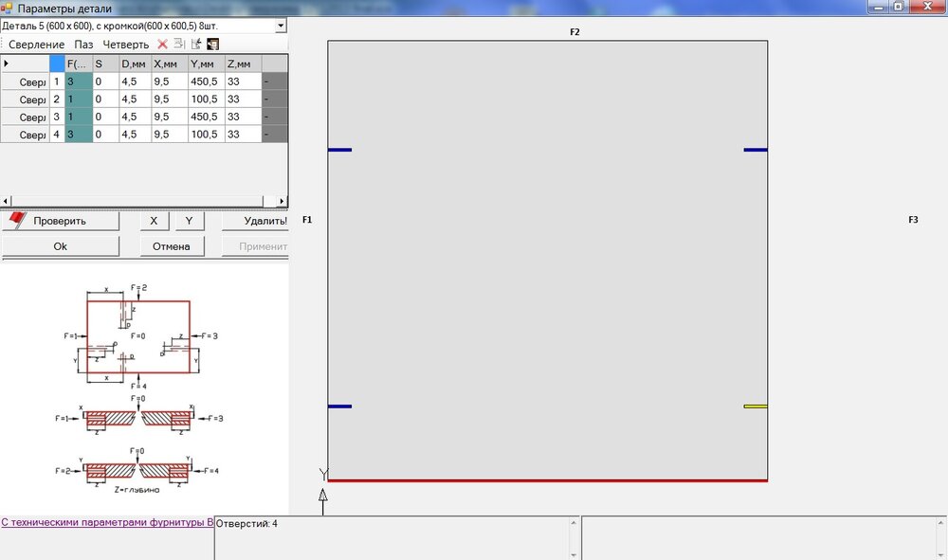The image size is (948, 560).
Task: Click Y cell 100,5 in row 4
Action: (206, 135)
